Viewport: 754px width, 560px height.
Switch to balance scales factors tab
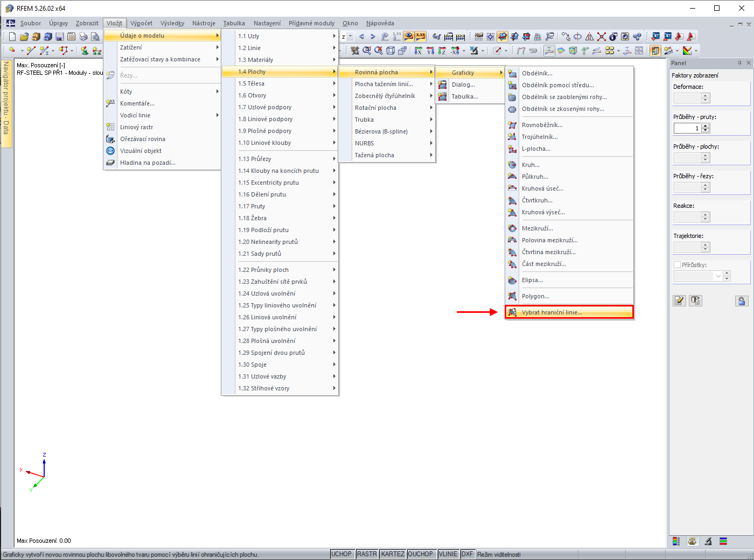point(692,541)
